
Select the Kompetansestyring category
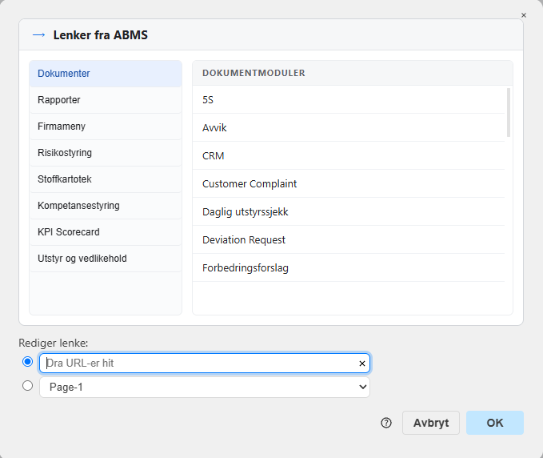pyautogui.click(x=106, y=206)
